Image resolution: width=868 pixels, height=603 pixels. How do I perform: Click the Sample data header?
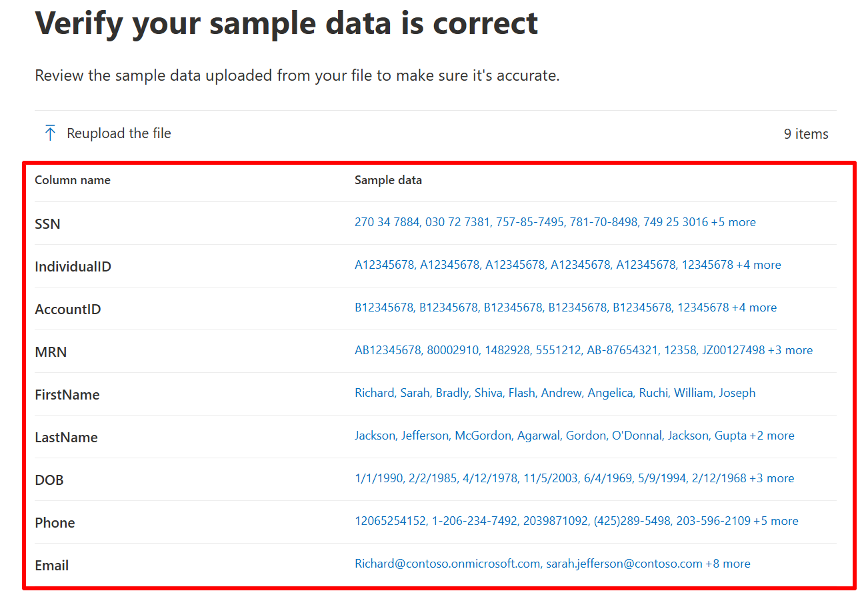coord(388,179)
